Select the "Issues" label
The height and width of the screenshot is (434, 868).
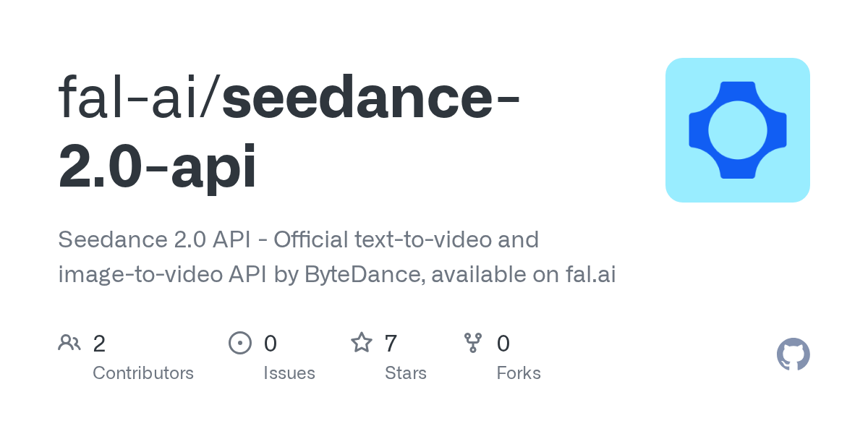pyautogui.click(x=289, y=373)
